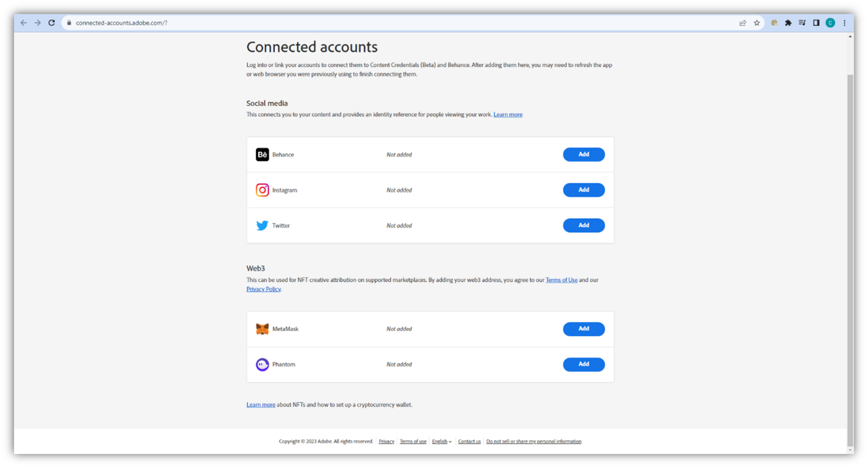Add Instagram account
Image resolution: width=868 pixels, height=468 pixels.
[583, 190]
